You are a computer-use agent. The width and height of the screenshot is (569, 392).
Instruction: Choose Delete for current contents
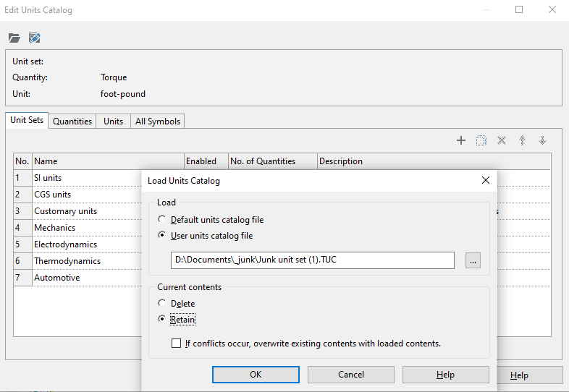(x=162, y=304)
